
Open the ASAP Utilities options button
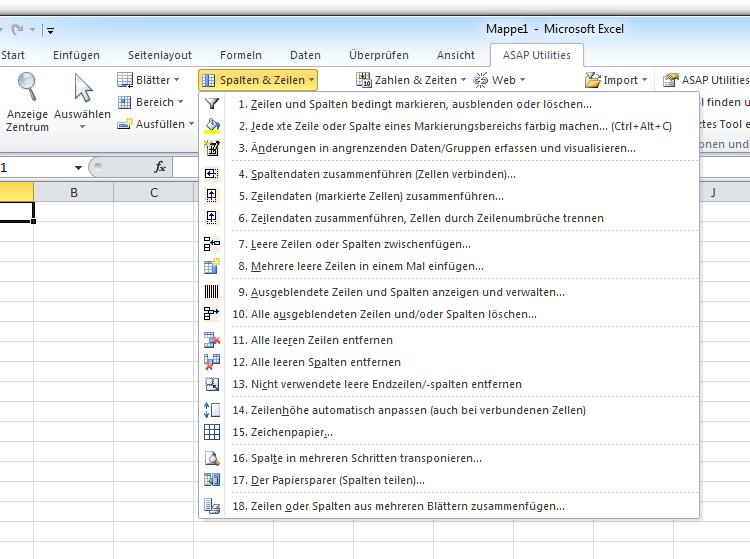(706, 80)
